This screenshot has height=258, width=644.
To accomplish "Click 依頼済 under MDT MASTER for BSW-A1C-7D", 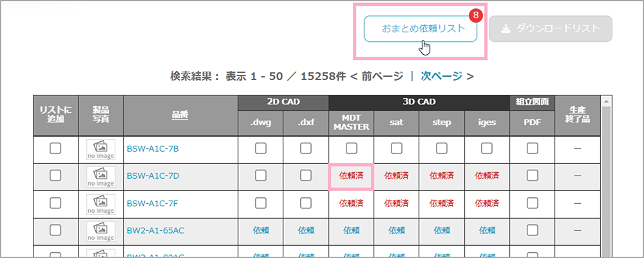I will tap(351, 176).
